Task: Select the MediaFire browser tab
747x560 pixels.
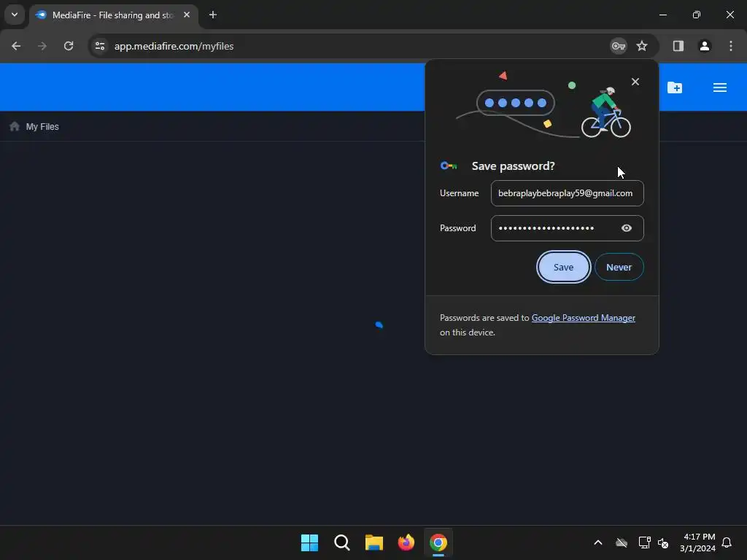Action: click(x=112, y=15)
